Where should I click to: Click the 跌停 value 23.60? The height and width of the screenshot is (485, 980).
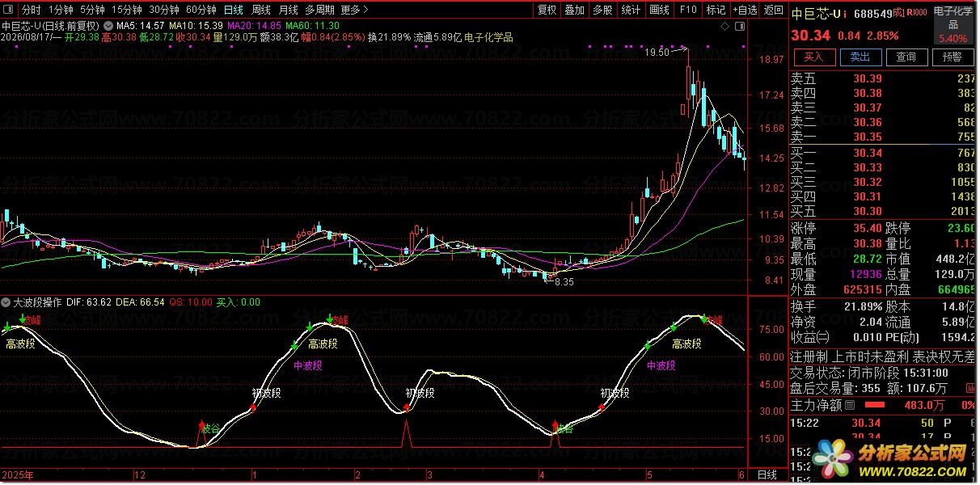[x=961, y=229]
